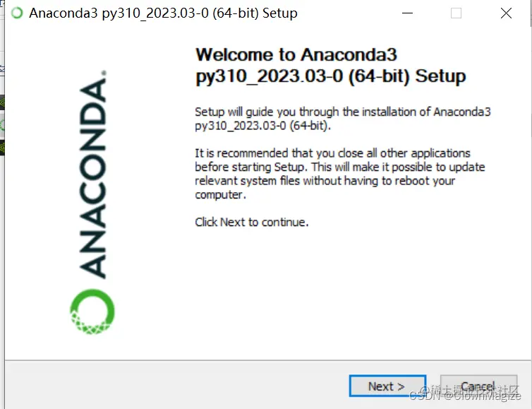532x409 pixels.
Task: Click the grey footer bar left of Next
Action: point(176,385)
